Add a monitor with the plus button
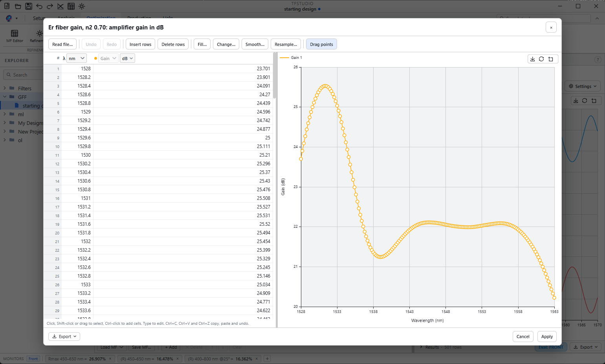This screenshot has width=605, height=364. click(x=267, y=359)
